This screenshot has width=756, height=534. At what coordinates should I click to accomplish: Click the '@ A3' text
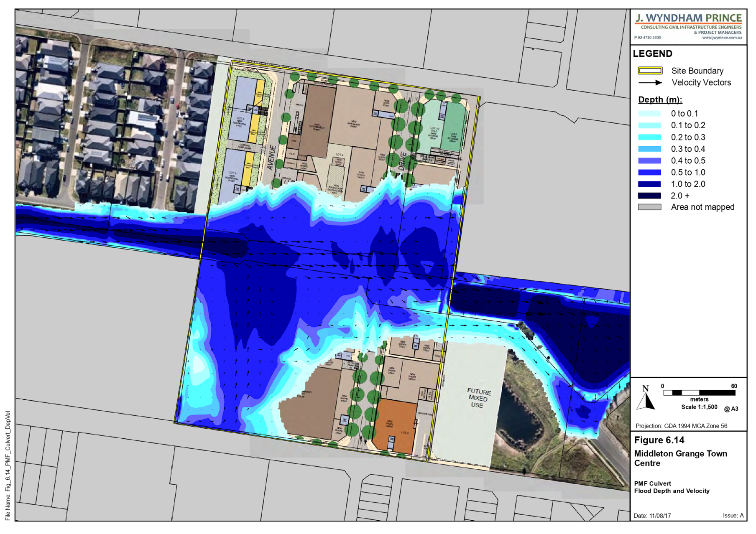click(731, 409)
